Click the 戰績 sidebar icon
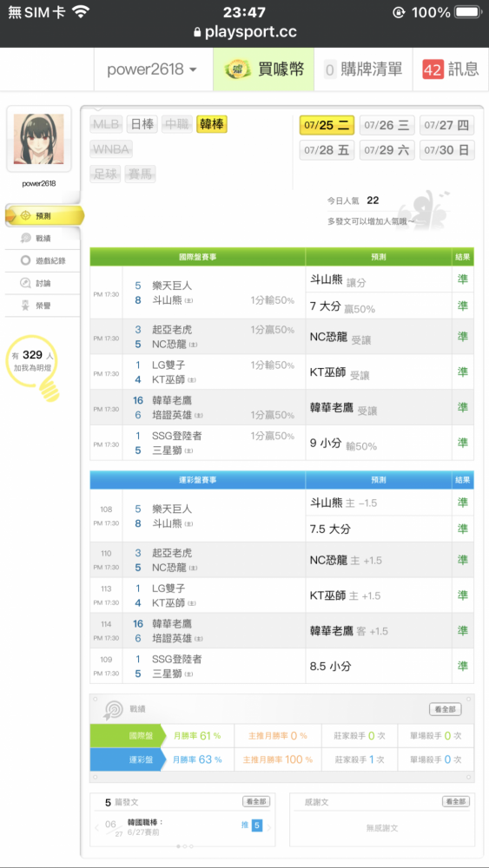Screen dimensions: 489x868 [x=25, y=238]
